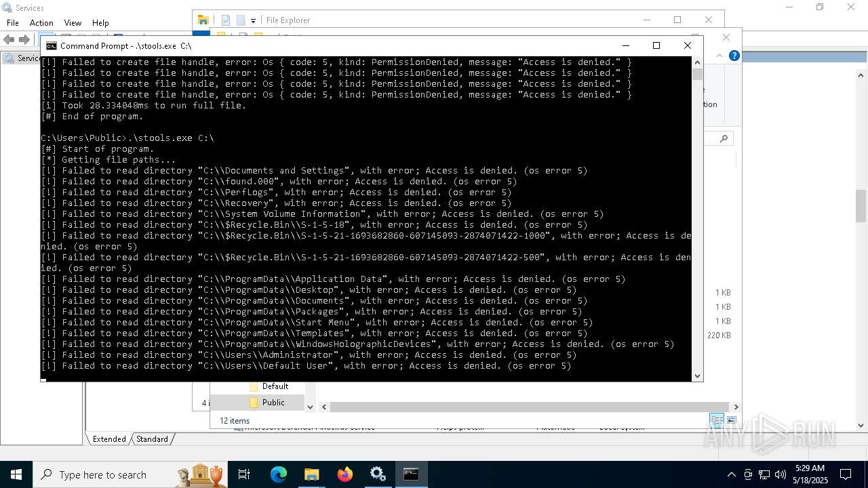Open the File menu in Services

(13, 23)
